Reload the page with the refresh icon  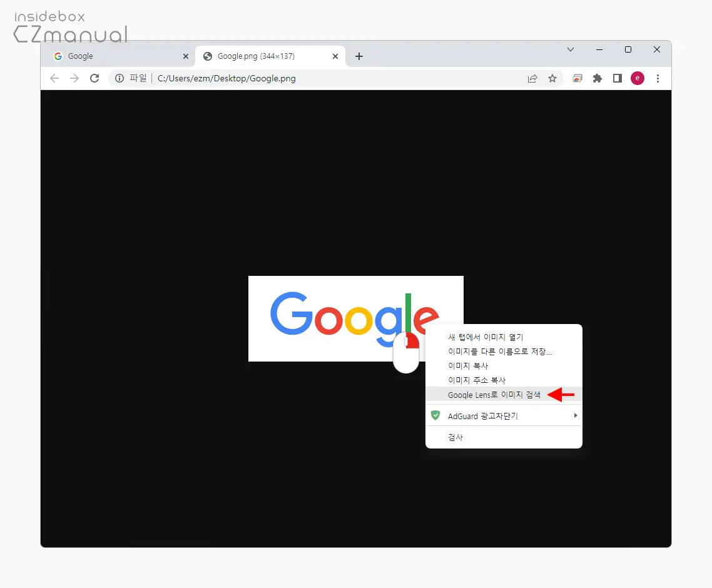click(94, 78)
